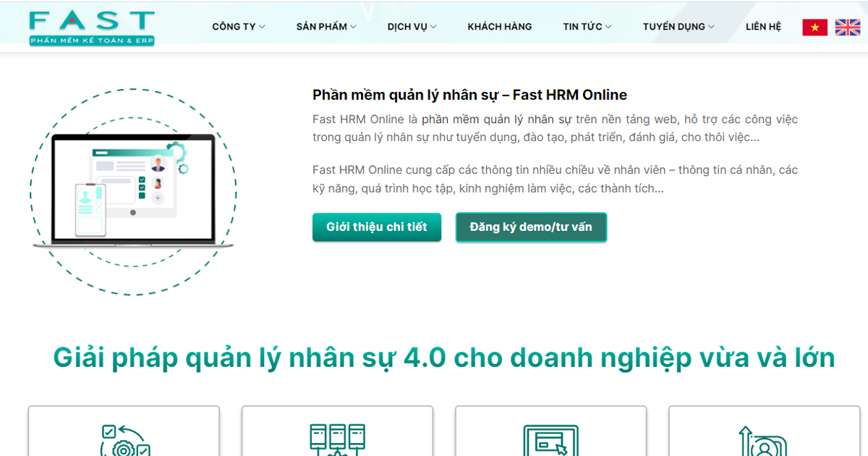Click the Giải pháp quản lý nhân sự 4.0 headline
868x456 pixels.
pyautogui.click(x=444, y=358)
